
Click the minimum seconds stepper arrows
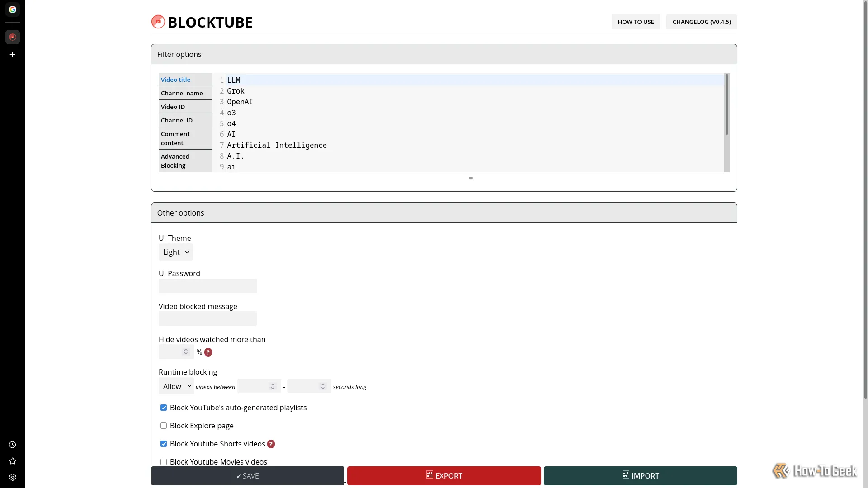point(273,386)
